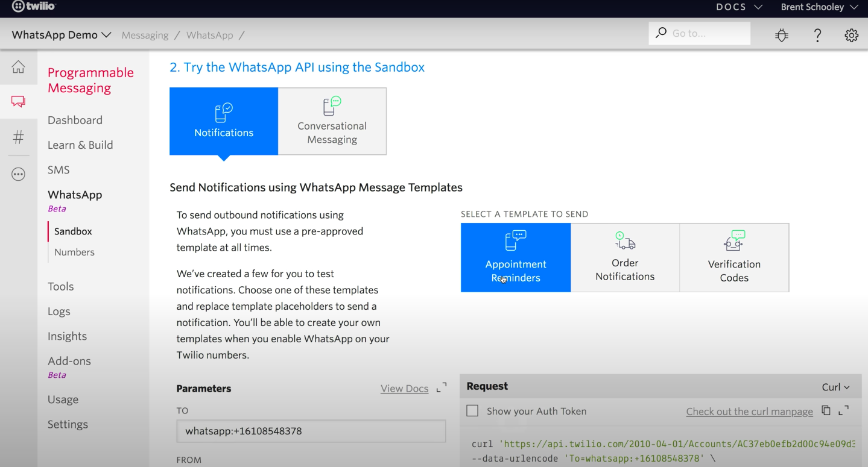Click the hash phone numbers icon
This screenshot has height=467, width=868.
[x=18, y=138]
